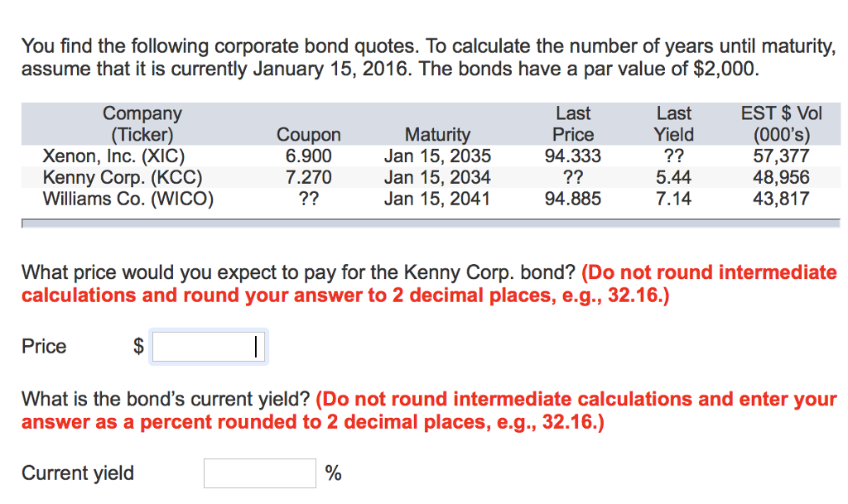The height and width of the screenshot is (504, 848).
Task: Select the ?? under Last Price
Action: [x=573, y=177]
